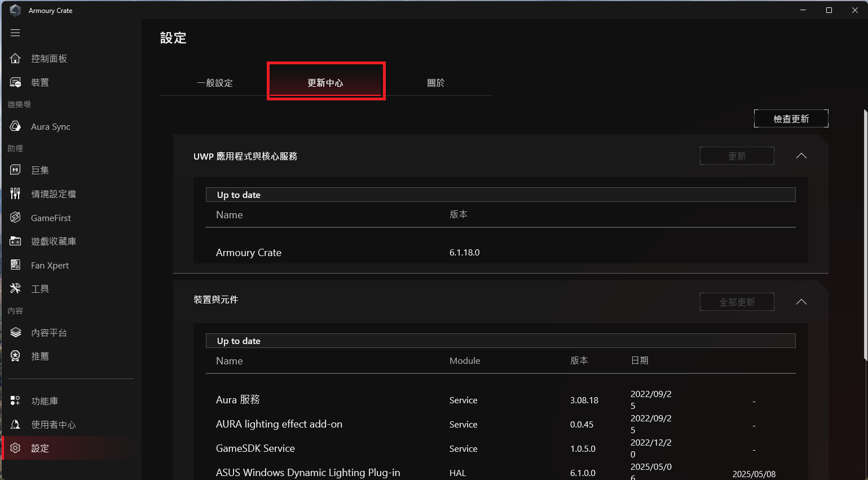Image resolution: width=868 pixels, height=480 pixels.
Task: Click the home icon beside 控制面板
Action: [x=15, y=58]
